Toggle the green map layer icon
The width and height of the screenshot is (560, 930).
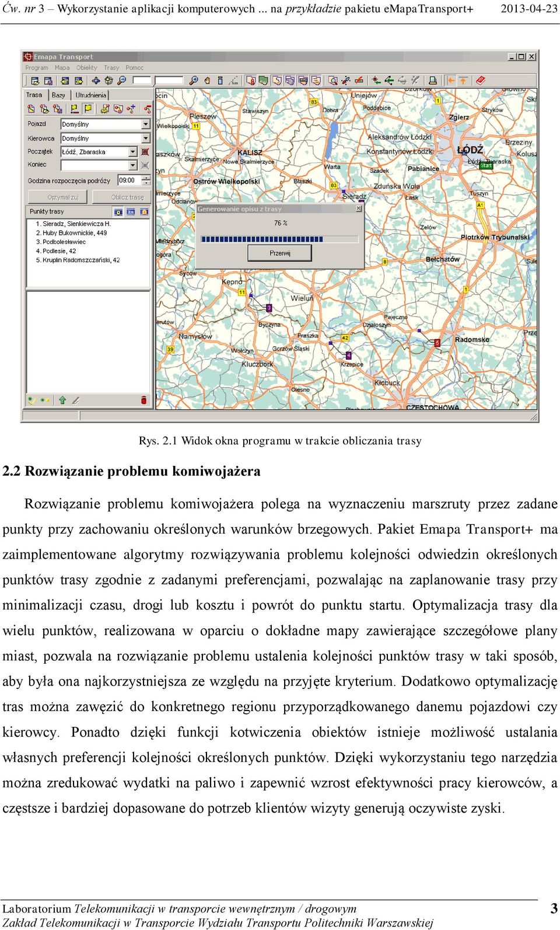(263, 81)
